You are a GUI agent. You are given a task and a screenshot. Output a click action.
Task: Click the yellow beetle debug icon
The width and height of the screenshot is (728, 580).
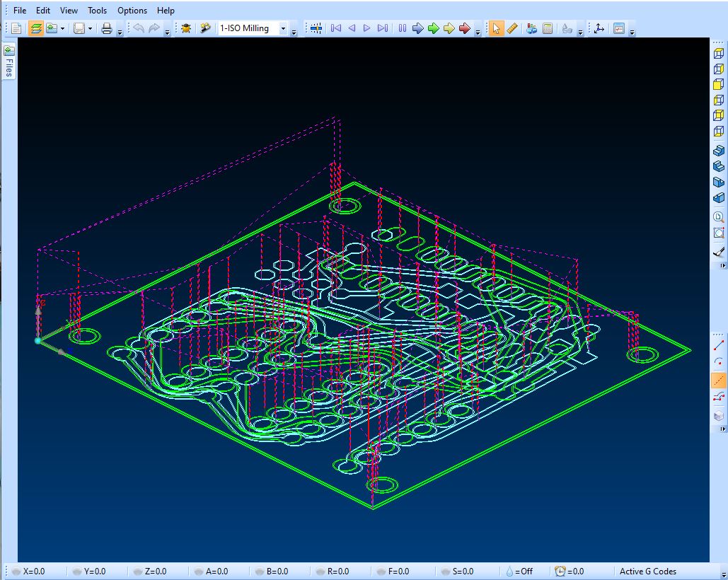coord(186,28)
